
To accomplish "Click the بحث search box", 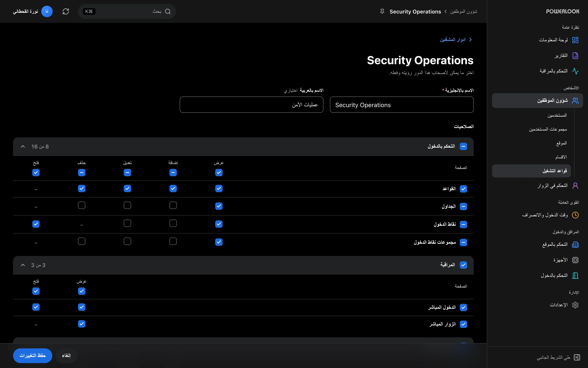I will tap(127, 11).
